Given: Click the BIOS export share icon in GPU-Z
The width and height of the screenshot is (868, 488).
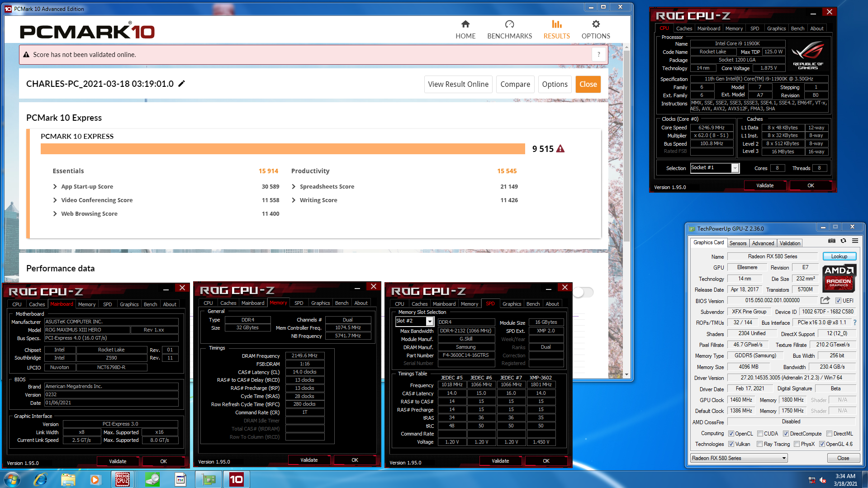Looking at the screenshot, I should coord(825,300).
